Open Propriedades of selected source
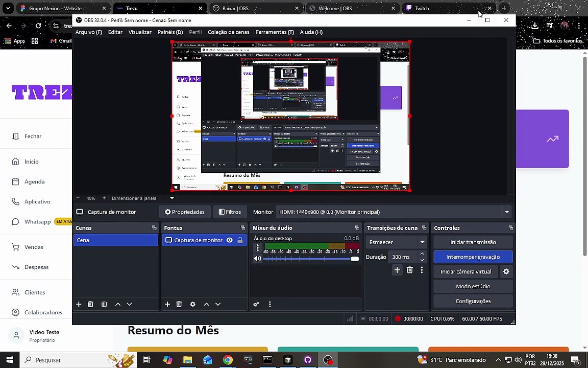The width and height of the screenshot is (588, 368). [x=184, y=212]
